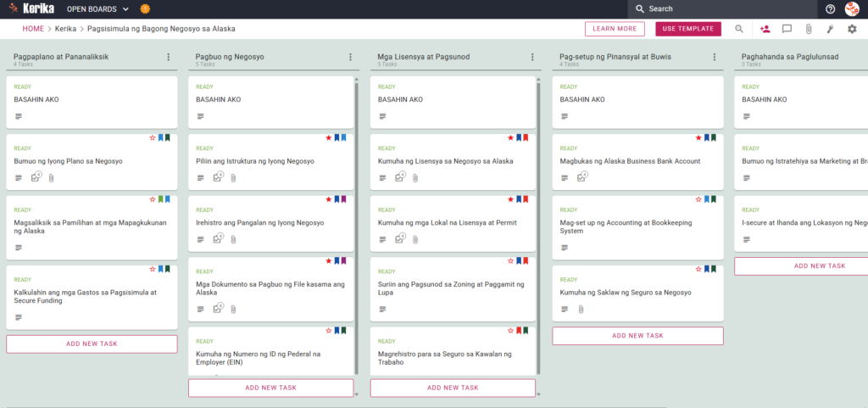
Task: Toggle star on Kumuha ng Saklaw ng Seguro card
Action: click(698, 269)
